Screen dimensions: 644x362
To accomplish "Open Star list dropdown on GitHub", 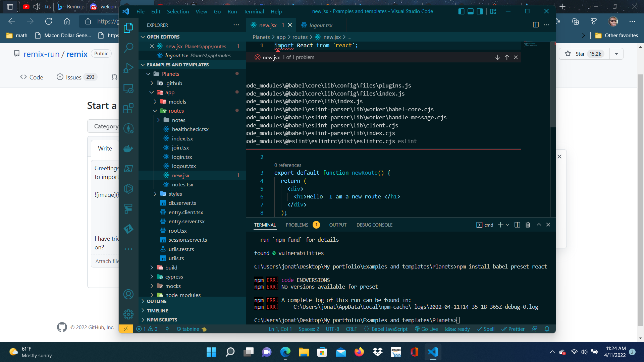I will tap(616, 54).
